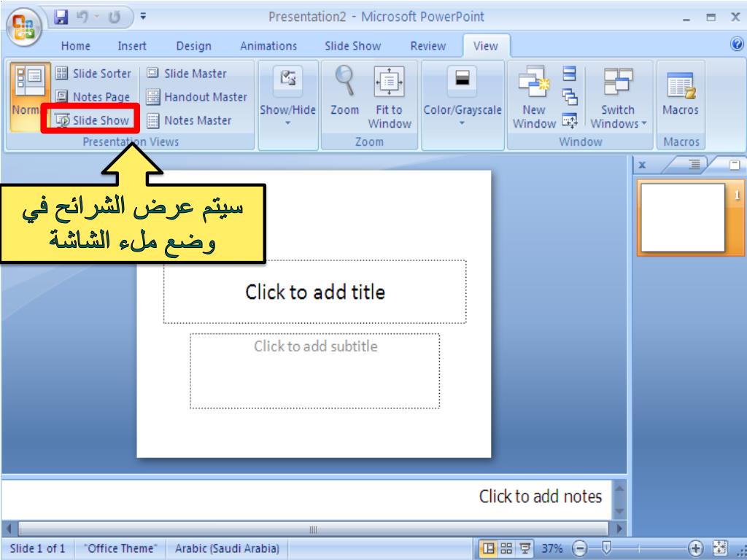Toggle Normal view in the status bar
Screen dimensions: 747x560
tap(488, 548)
